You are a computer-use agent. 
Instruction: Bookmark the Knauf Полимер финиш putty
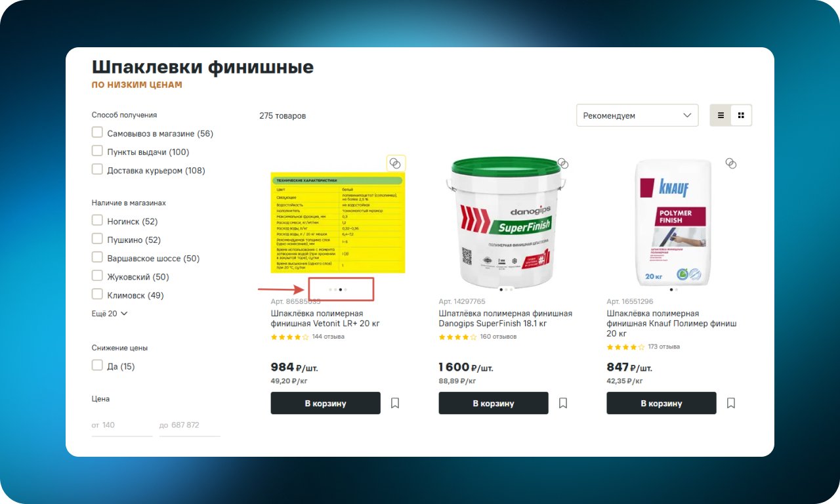pos(731,403)
